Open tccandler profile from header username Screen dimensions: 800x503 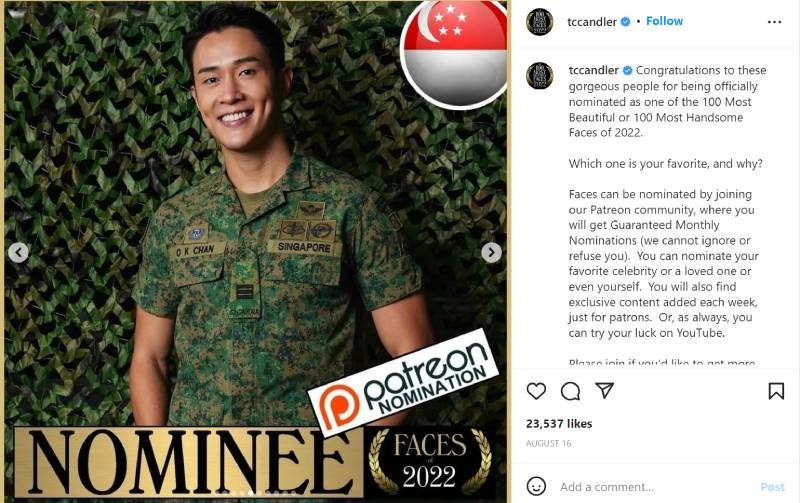tap(592, 21)
